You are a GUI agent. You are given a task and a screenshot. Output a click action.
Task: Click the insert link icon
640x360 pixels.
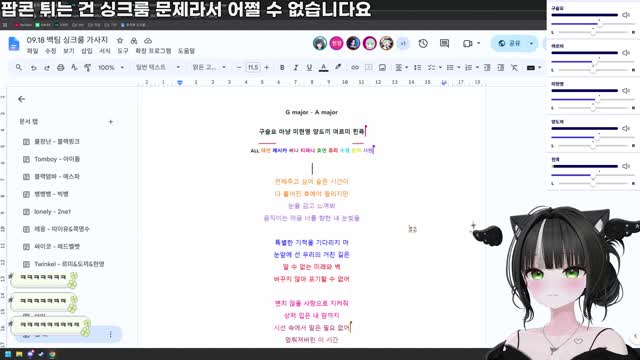pyautogui.click(x=355, y=67)
